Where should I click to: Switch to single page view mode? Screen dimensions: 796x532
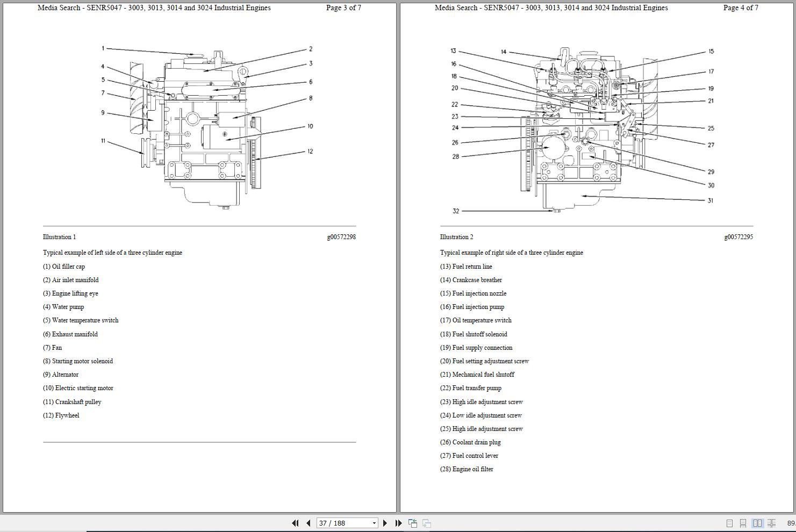730,522
